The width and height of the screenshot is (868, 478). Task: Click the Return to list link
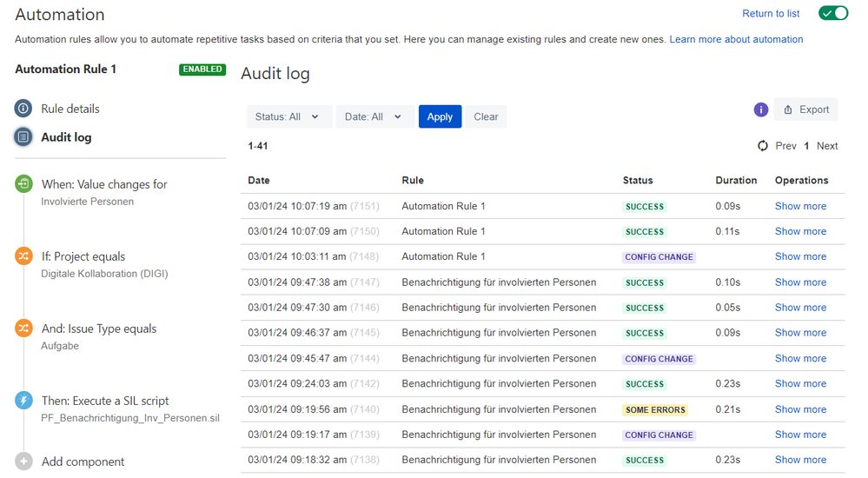pyautogui.click(x=771, y=13)
